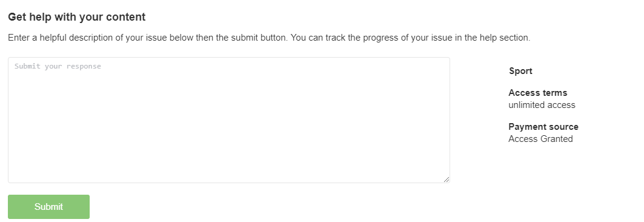Image resolution: width=644 pixels, height=222 pixels.
Task: Click the 'Sport' label
Action: [x=520, y=71]
